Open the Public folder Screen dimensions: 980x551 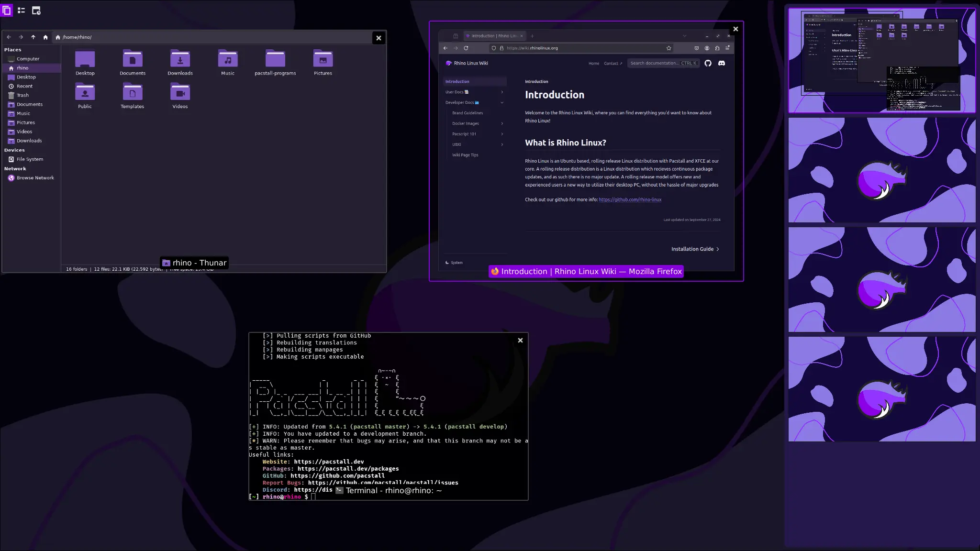tap(85, 96)
